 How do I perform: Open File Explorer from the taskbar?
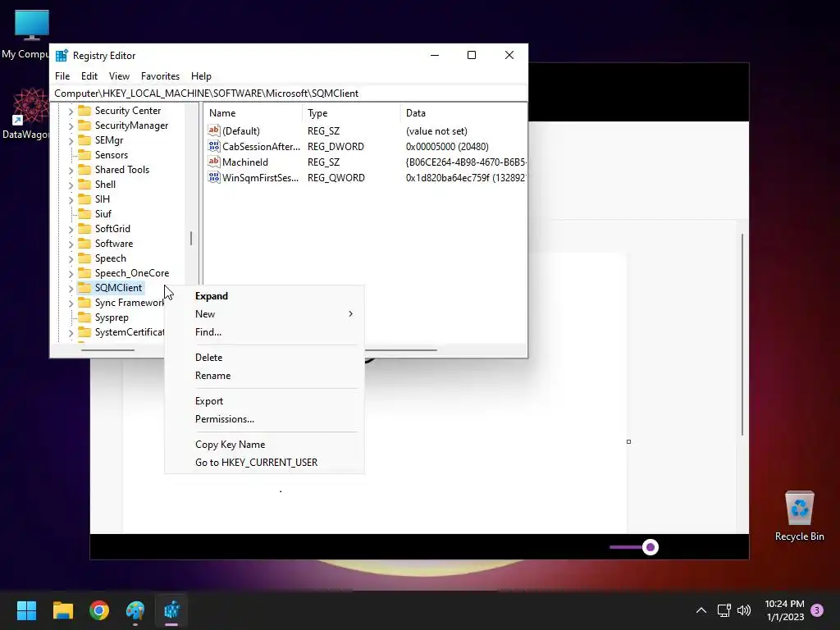pyautogui.click(x=62, y=610)
